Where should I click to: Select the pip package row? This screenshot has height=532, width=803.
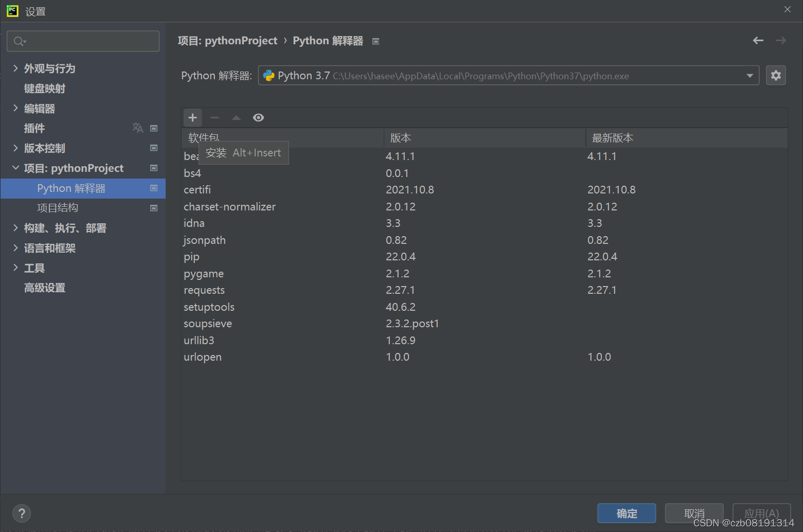(x=485, y=257)
